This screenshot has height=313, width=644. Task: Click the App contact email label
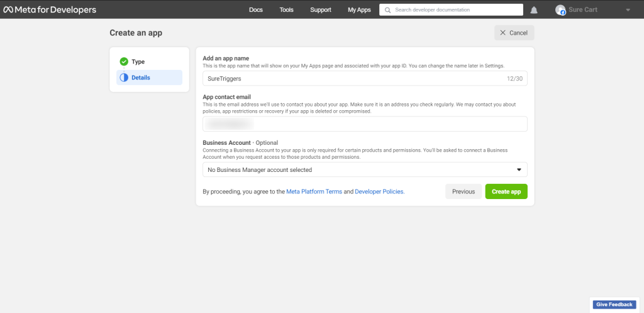pos(226,97)
